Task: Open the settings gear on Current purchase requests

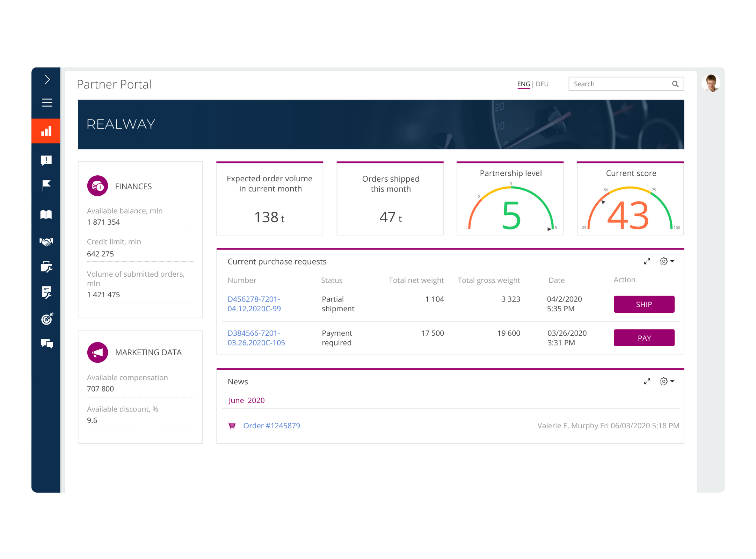Action: coord(664,261)
